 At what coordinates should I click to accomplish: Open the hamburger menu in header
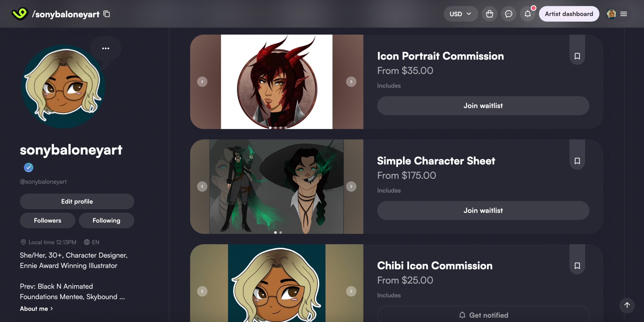(624, 14)
